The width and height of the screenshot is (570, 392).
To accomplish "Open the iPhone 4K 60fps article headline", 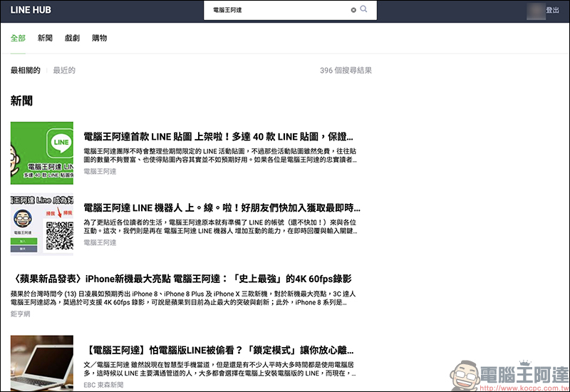I will click(x=181, y=279).
